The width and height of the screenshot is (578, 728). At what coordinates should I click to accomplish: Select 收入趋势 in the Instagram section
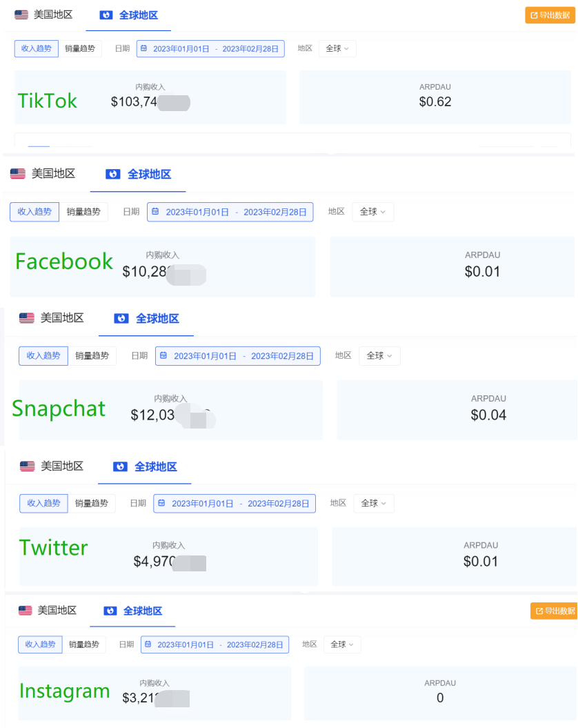(x=40, y=645)
